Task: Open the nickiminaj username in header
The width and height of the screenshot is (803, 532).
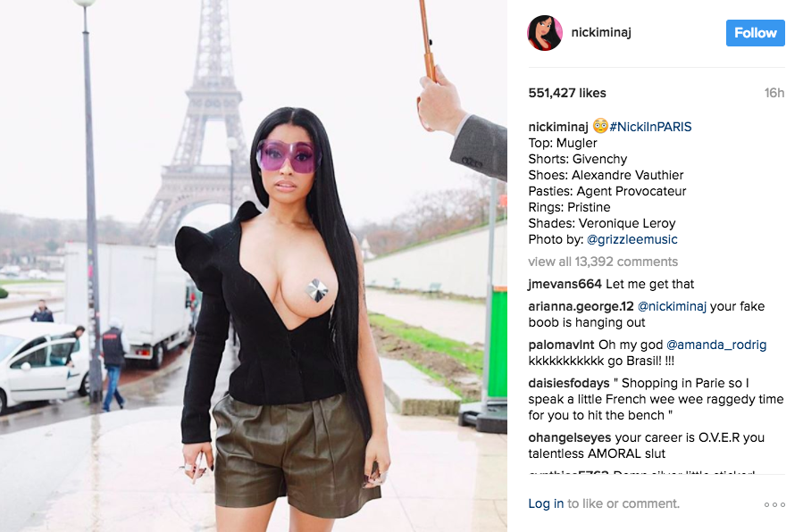Action: pos(601,32)
